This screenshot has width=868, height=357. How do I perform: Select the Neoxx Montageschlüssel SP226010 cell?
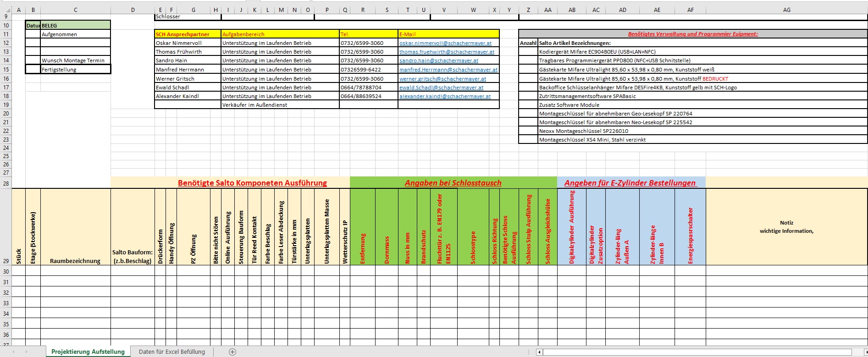point(702,131)
